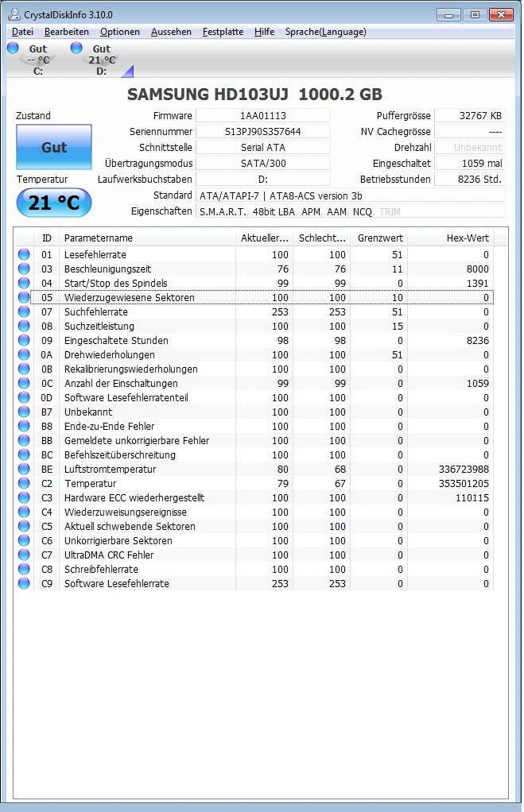The height and width of the screenshot is (812, 524).
Task: Click the CrystalDiskInfo title bar app icon
Action: point(14,14)
